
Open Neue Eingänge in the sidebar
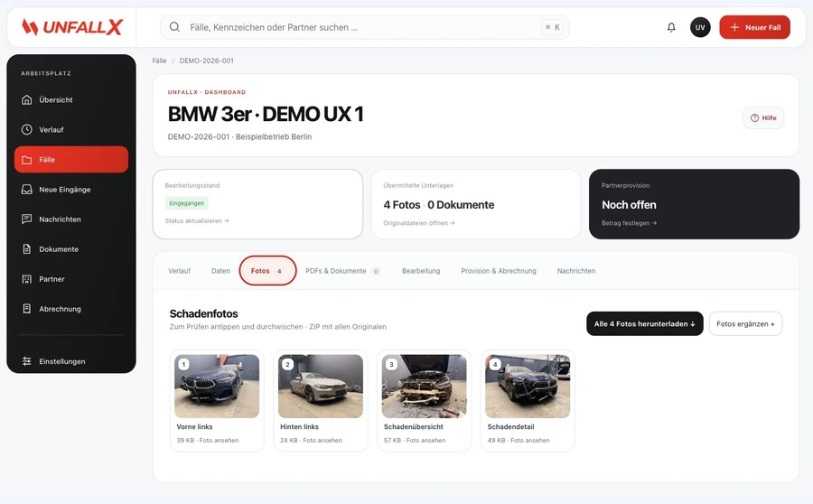point(71,190)
